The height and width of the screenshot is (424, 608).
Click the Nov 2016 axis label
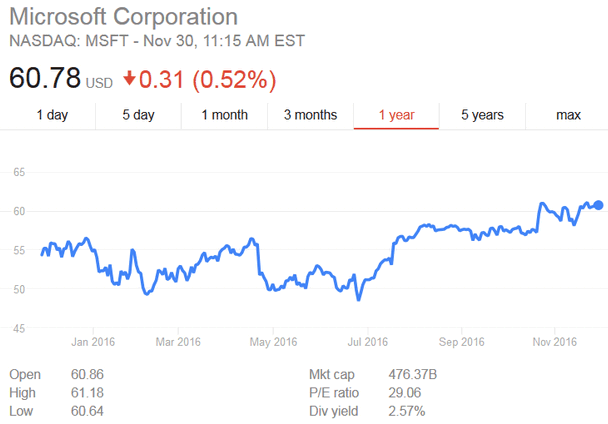pyautogui.click(x=554, y=342)
